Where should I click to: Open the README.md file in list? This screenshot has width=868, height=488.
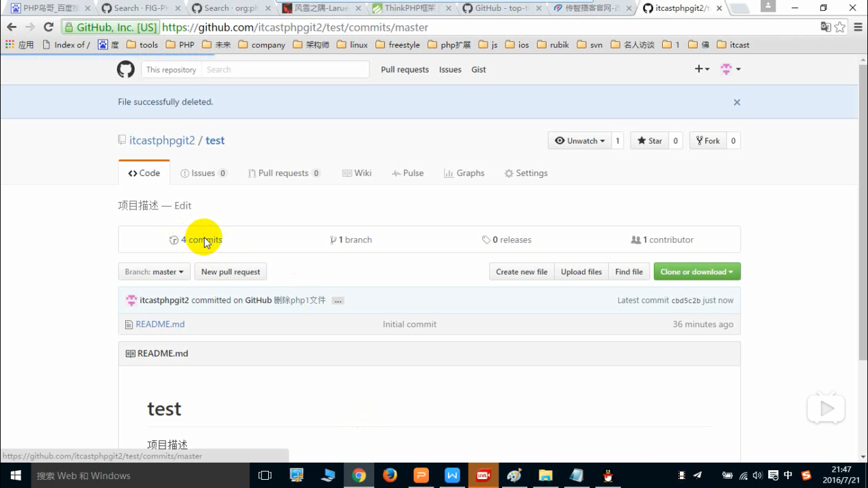160,324
